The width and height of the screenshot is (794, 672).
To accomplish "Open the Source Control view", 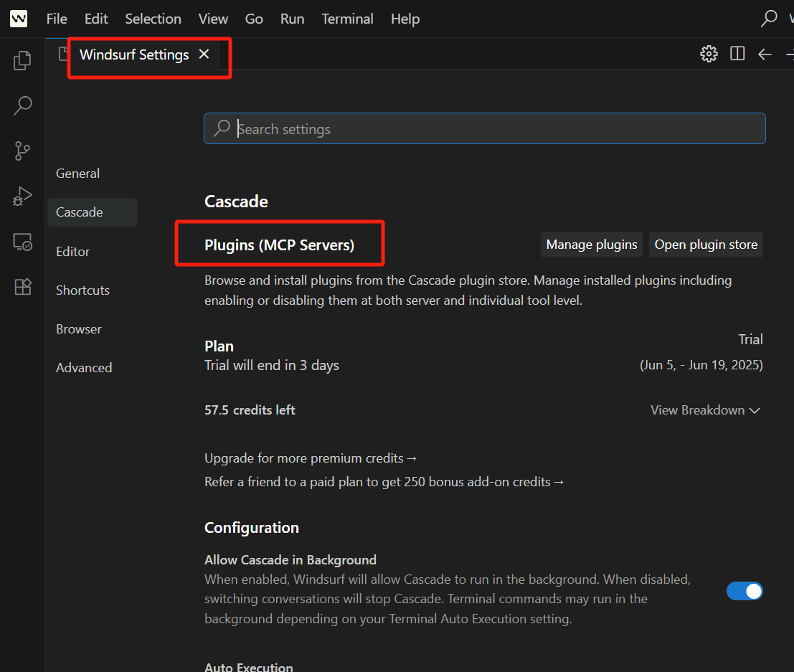I will [22, 151].
